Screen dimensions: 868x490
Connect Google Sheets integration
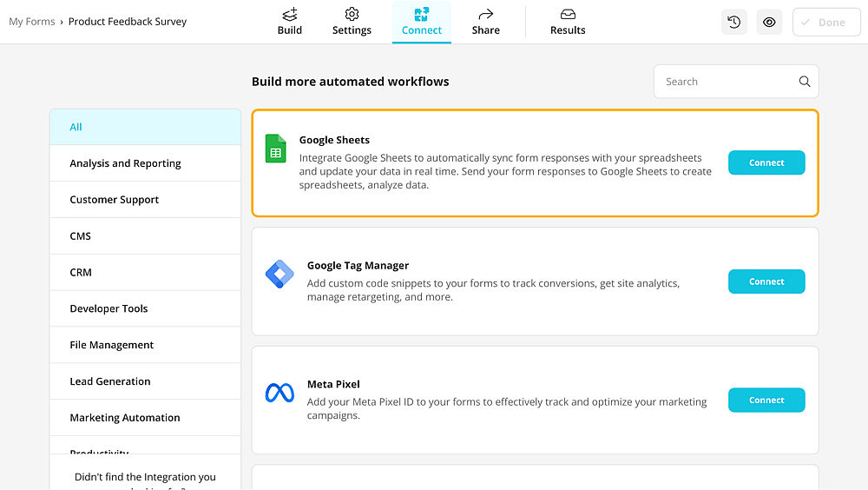pyautogui.click(x=766, y=162)
